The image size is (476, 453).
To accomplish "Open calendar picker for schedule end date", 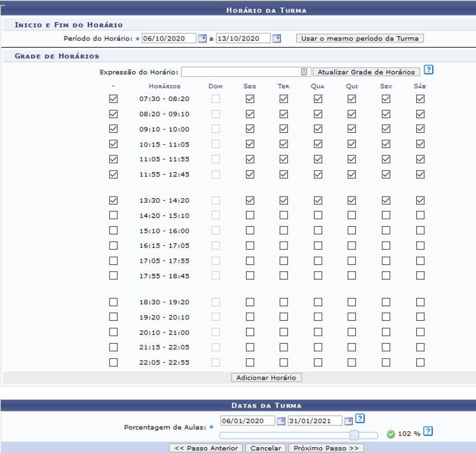I will (276, 39).
